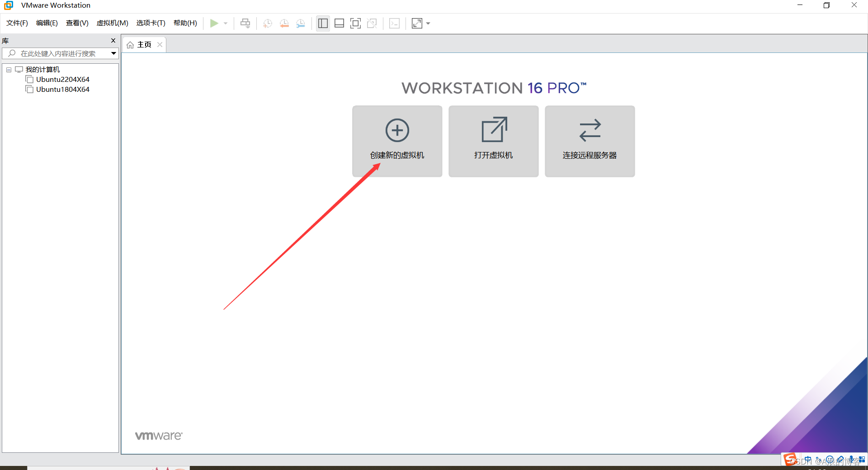Select the Ubuntu2204X64 virtual machine

pos(63,80)
